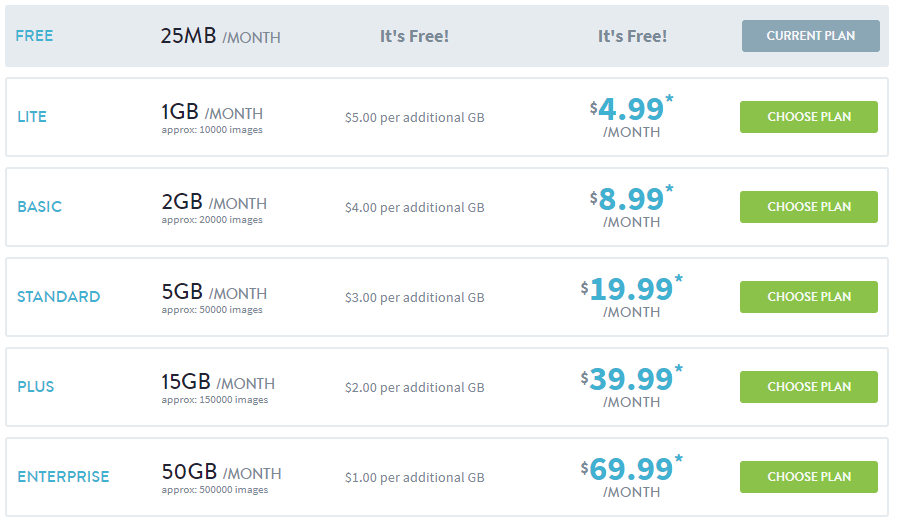Click the $8.99 monthly price

tap(631, 199)
